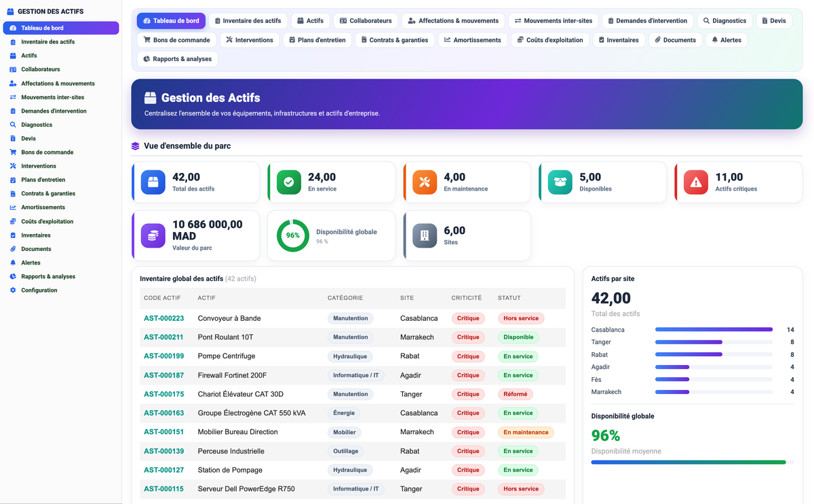Click the green En service checkmark icon
814x504 pixels.
[289, 182]
